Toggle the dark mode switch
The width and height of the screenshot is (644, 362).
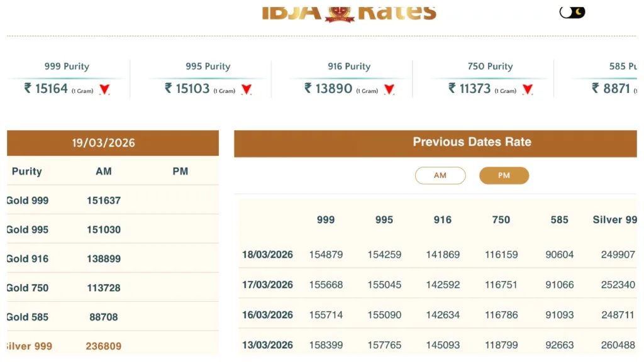(572, 12)
